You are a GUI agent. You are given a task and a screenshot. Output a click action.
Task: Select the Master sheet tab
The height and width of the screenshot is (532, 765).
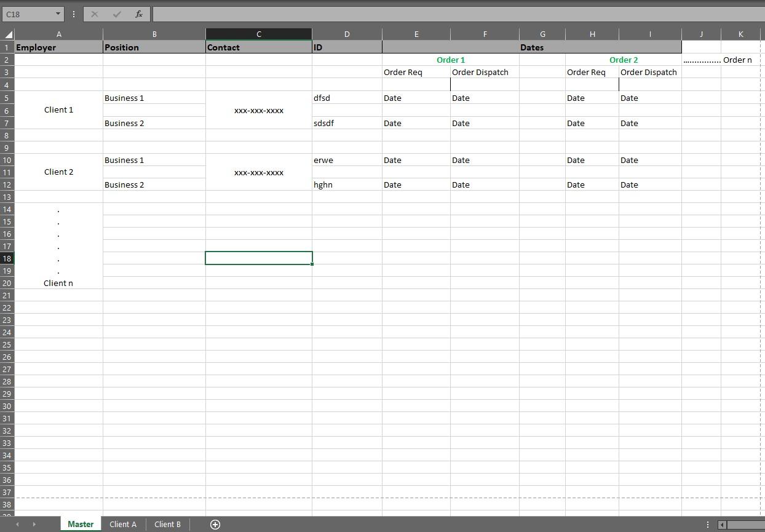(80, 524)
